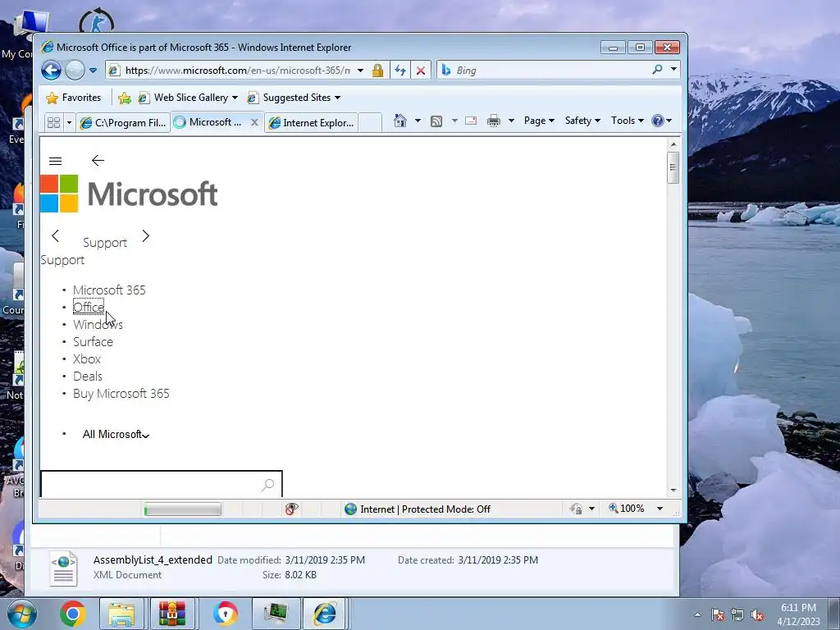The width and height of the screenshot is (840, 630).
Task: Open WinRAR from the taskbar
Action: [x=172, y=614]
